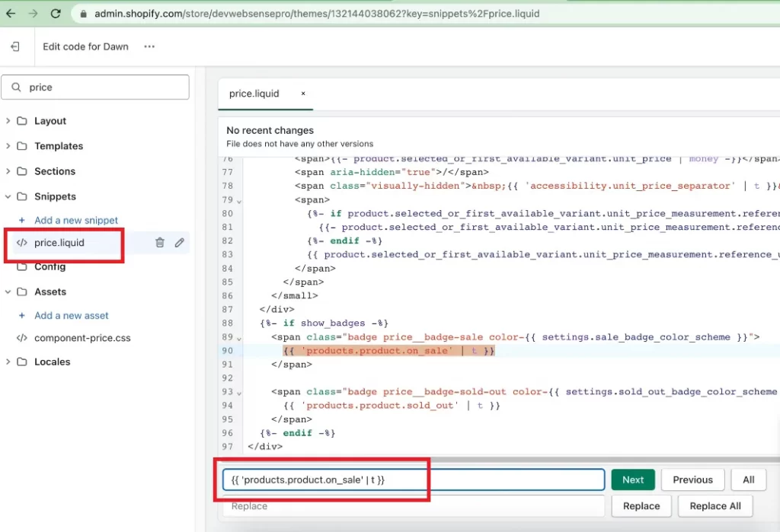Click Add a new snippet link
The width and height of the screenshot is (780, 532).
(x=75, y=220)
